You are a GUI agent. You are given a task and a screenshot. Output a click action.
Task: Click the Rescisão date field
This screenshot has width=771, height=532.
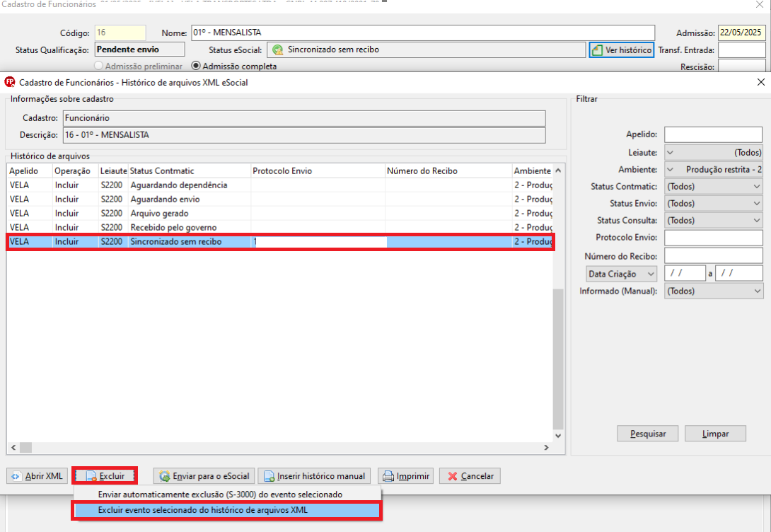pyautogui.click(x=741, y=66)
